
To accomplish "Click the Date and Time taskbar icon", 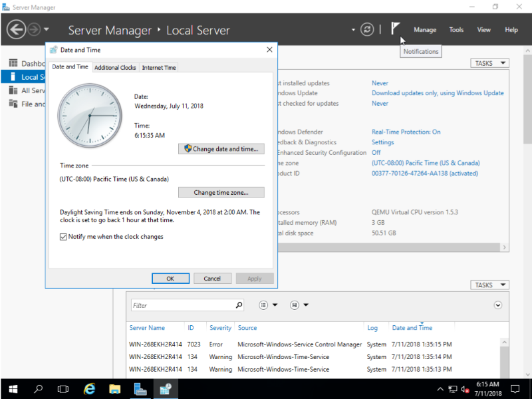I will (x=166, y=389).
